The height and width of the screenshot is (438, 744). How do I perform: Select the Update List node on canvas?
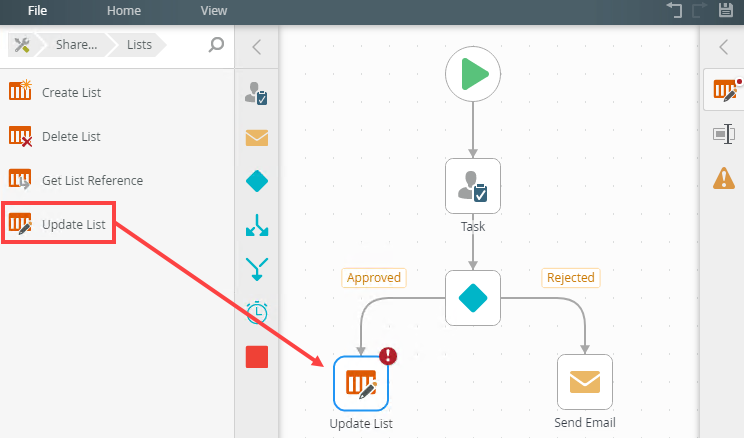click(361, 383)
